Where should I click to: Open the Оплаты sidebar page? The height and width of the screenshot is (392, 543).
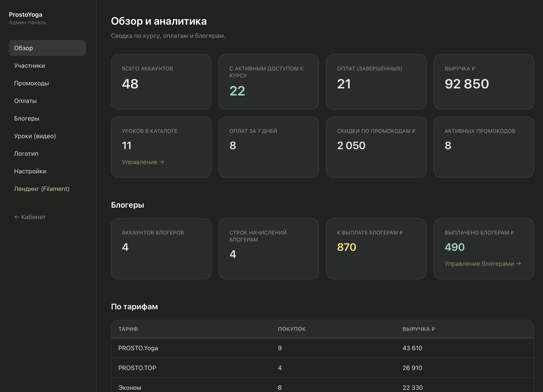point(47,101)
